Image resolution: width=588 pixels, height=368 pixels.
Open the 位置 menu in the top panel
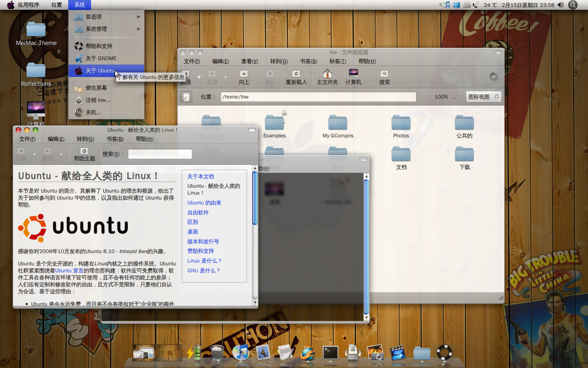coord(57,5)
